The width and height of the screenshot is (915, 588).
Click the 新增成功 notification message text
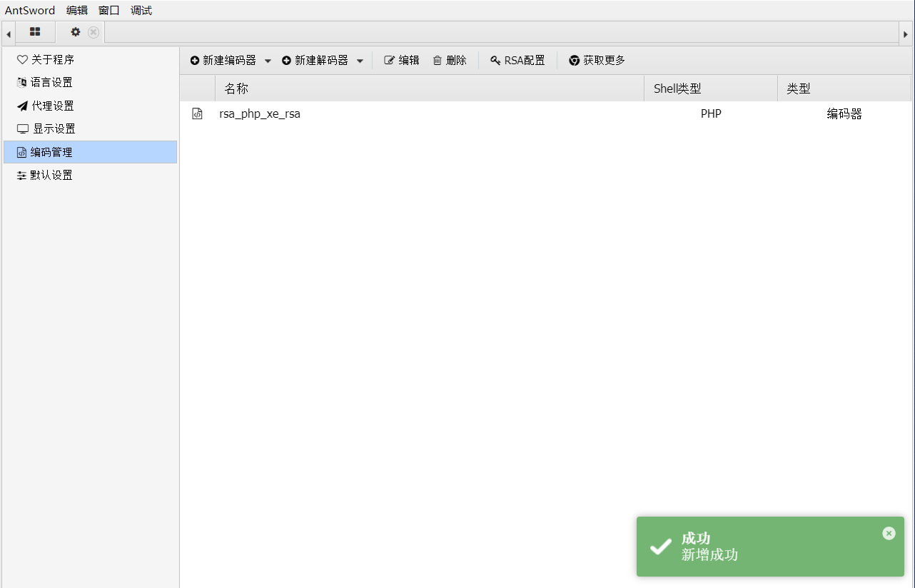coord(709,554)
